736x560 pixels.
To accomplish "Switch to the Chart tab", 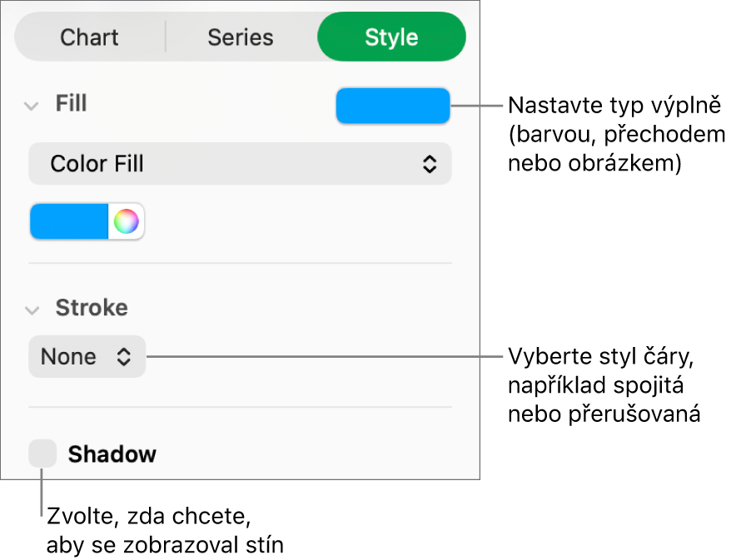I will point(89,37).
